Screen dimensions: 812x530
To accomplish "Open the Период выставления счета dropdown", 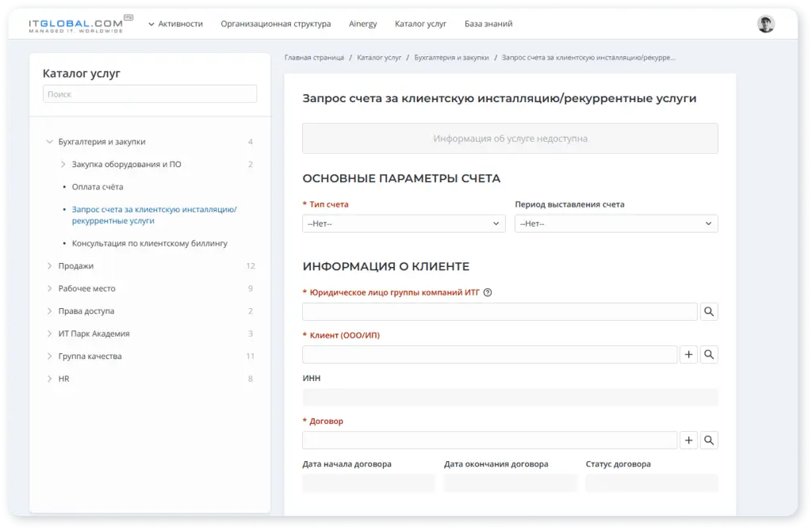I will pyautogui.click(x=615, y=223).
